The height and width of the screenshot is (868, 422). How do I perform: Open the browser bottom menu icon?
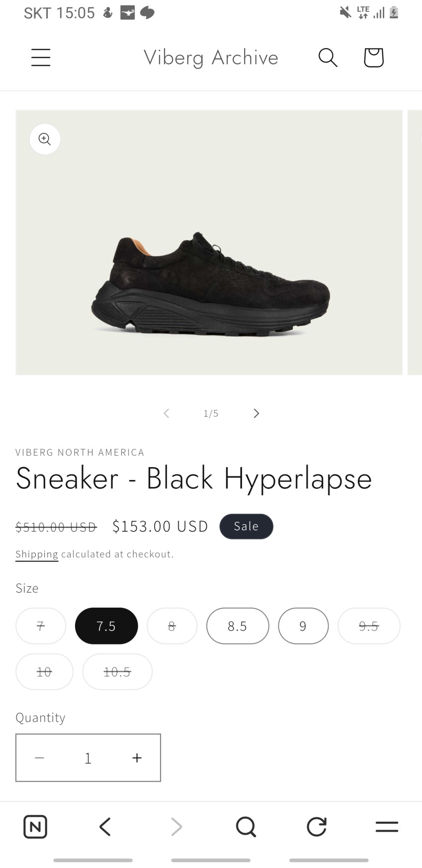click(387, 827)
